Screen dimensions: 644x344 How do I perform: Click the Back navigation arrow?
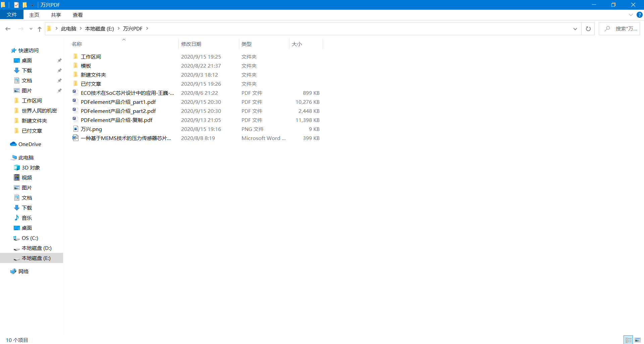tap(8, 29)
